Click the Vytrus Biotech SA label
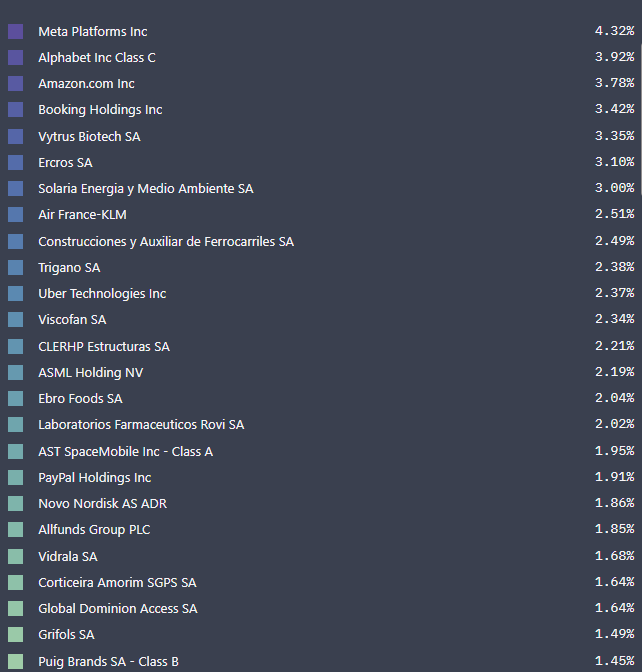 [x=89, y=137]
